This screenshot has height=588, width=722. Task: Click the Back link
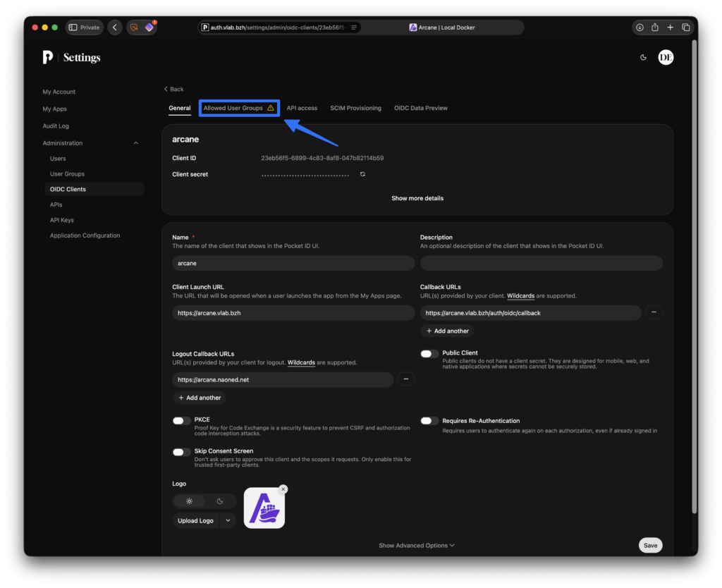(174, 89)
